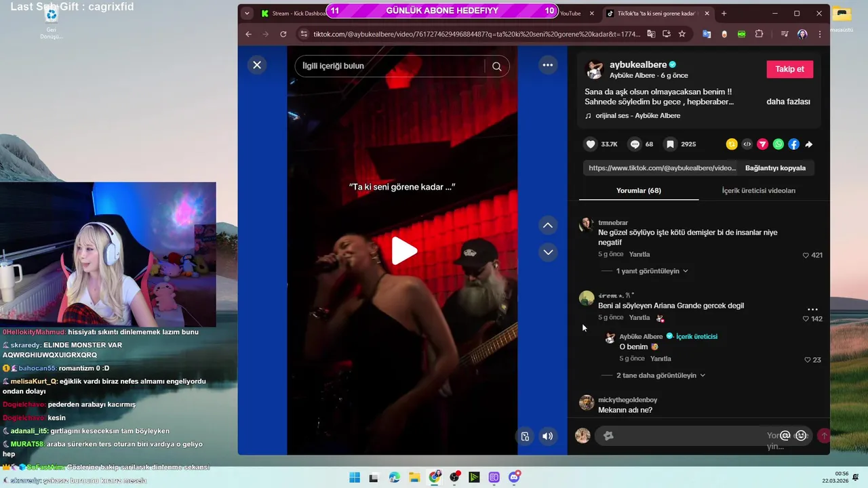The image size is (868, 488).
Task: Launch File Explorer from the taskbar
Action: 414,477
